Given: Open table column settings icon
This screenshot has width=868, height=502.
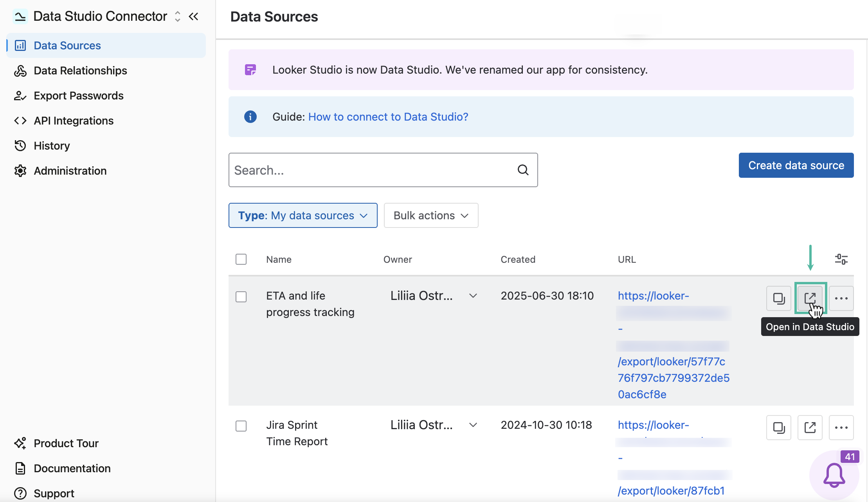Looking at the screenshot, I should tap(841, 259).
